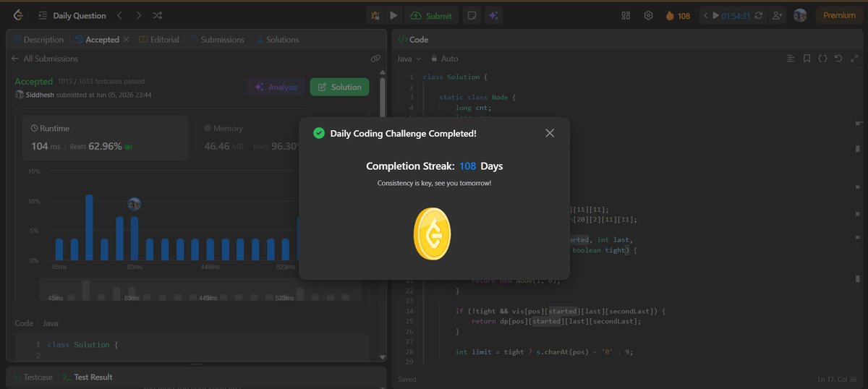Open the Daily Question problem list
The width and height of the screenshot is (868, 389).
[x=72, y=15]
